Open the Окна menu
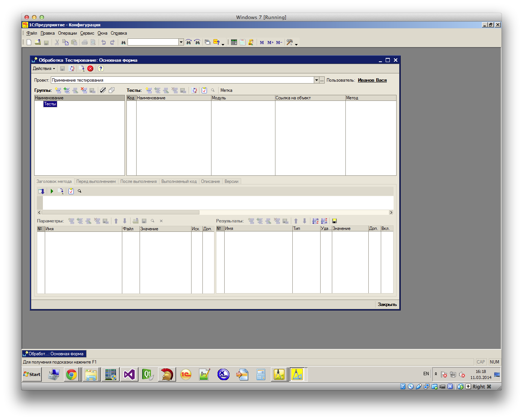Screen dimensions: 523x420 coord(102,33)
